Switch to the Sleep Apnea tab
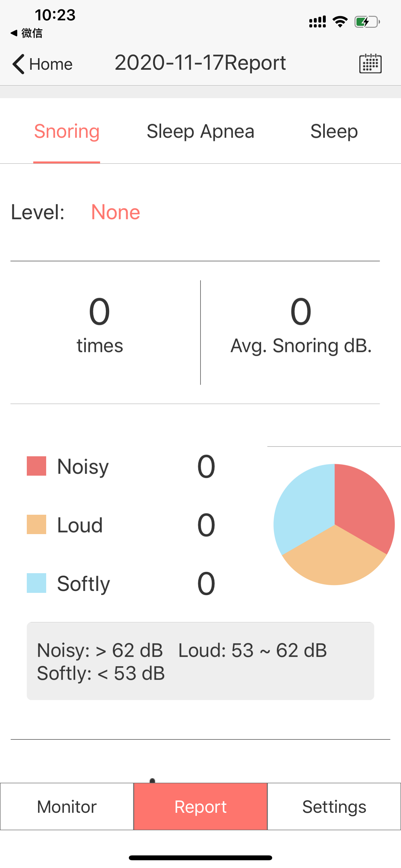Image resolution: width=401 pixels, height=868 pixels. pos(200,131)
